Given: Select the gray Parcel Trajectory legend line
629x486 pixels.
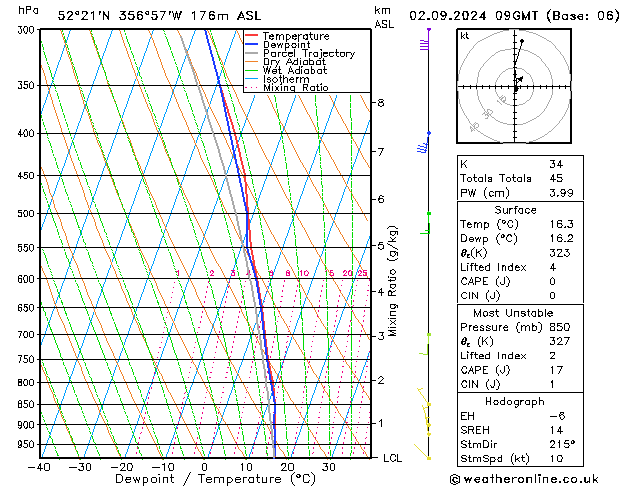Looking at the screenshot, I should 251,53.
